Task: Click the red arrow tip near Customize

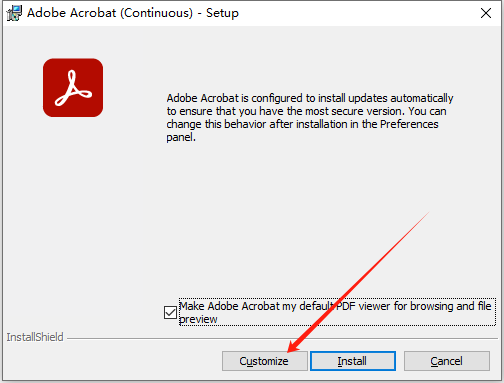Action: tap(289, 350)
